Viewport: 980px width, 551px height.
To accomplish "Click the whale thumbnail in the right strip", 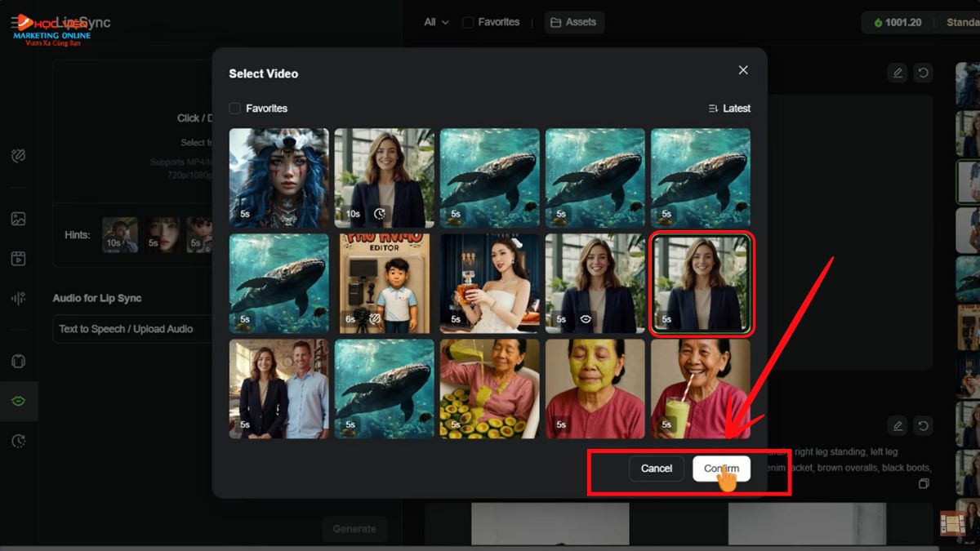I will pyautogui.click(x=969, y=279).
